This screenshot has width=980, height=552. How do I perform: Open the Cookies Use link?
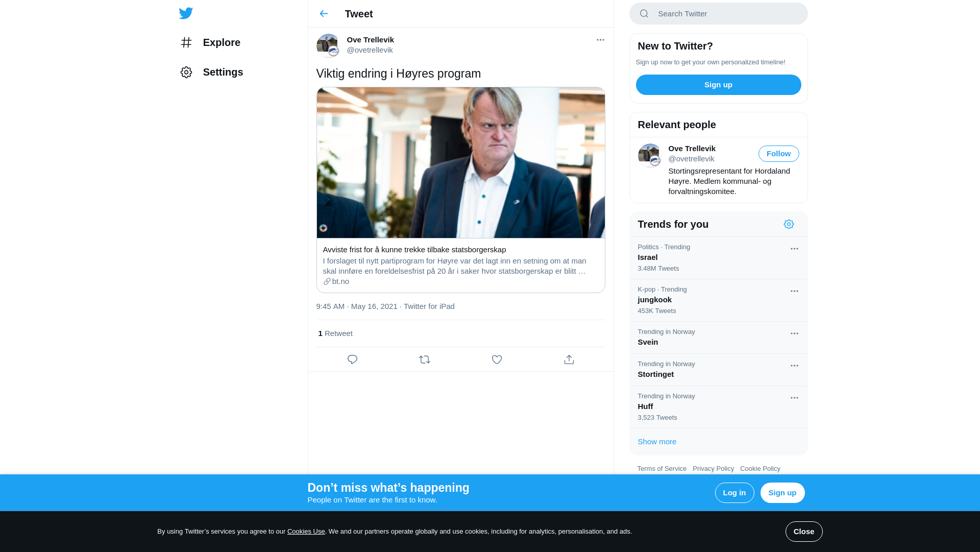pyautogui.click(x=306, y=532)
